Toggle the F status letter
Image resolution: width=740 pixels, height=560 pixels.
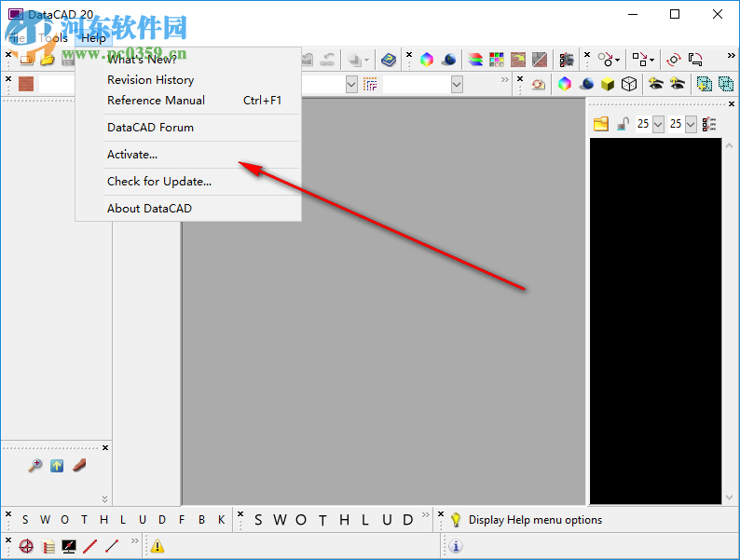tap(182, 520)
